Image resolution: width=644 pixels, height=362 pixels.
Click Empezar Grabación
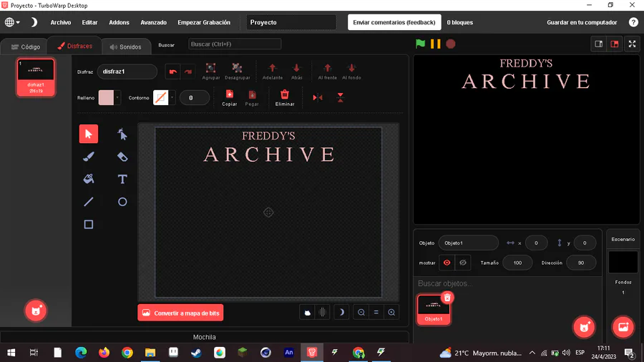(204, 22)
